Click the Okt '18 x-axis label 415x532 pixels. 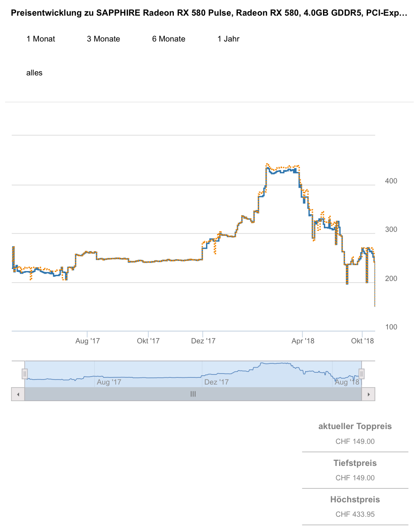362,341
